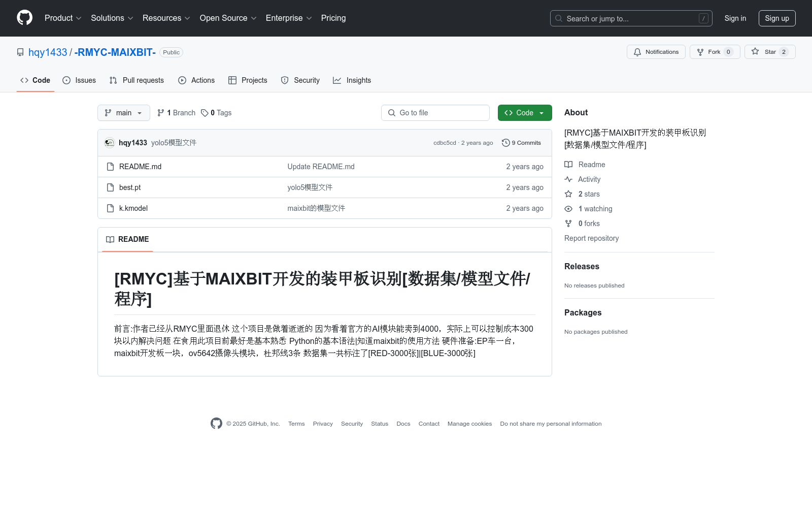Image resolution: width=812 pixels, height=508 pixels.
Task: View the 0 forks link
Action: click(582, 224)
